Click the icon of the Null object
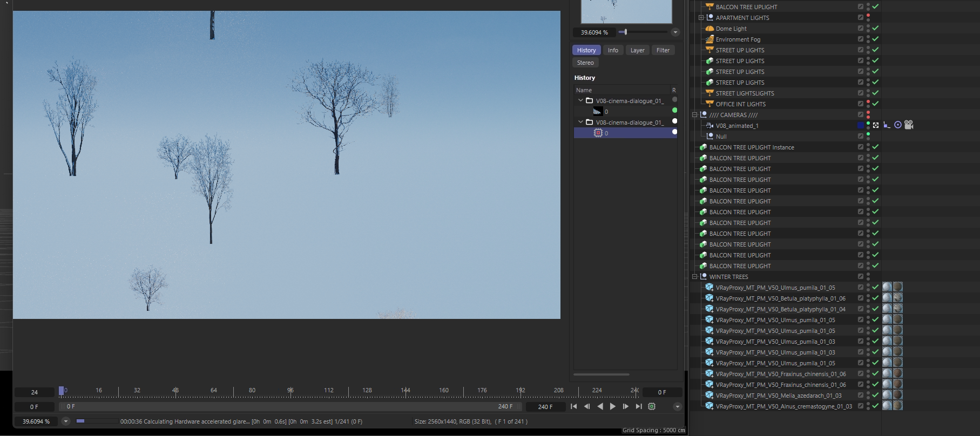Viewport: 980px width, 436px height. [709, 137]
